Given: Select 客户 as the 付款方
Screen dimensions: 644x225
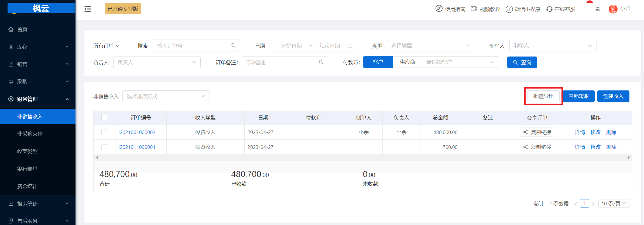Looking at the screenshot, I should pyautogui.click(x=378, y=62).
